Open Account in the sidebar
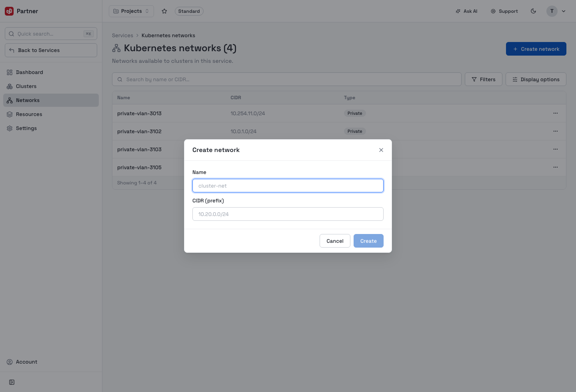Viewport: 576px width, 392px height. coord(51,362)
